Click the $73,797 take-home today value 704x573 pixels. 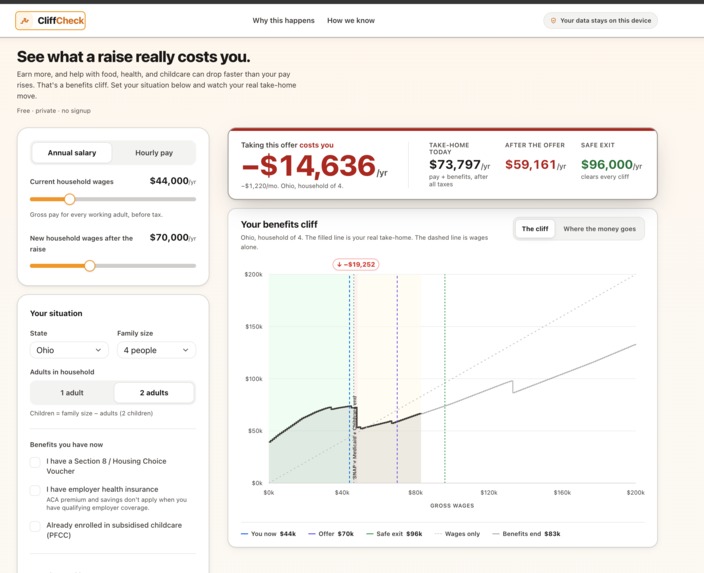coord(459,165)
